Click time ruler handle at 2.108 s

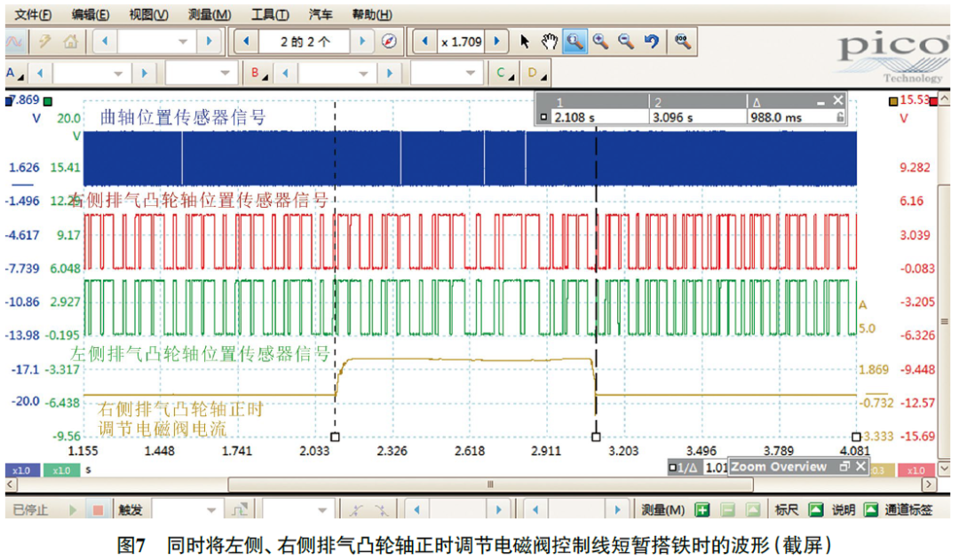pyautogui.click(x=335, y=437)
